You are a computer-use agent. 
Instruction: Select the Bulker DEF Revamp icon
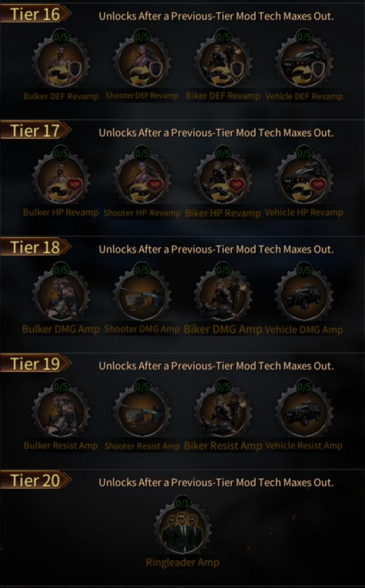[x=61, y=61]
